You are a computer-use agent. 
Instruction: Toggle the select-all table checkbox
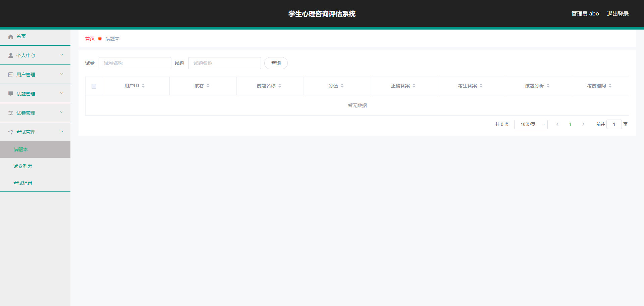click(94, 86)
